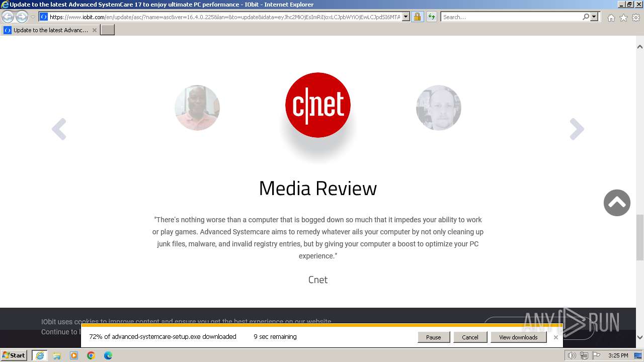Go forward with the browser Forward arrow
The height and width of the screenshot is (362, 644).
click(22, 17)
